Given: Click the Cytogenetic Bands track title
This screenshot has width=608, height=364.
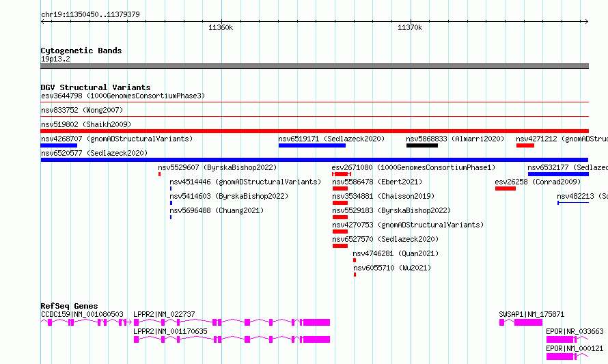Looking at the screenshot, I should tap(81, 51).
